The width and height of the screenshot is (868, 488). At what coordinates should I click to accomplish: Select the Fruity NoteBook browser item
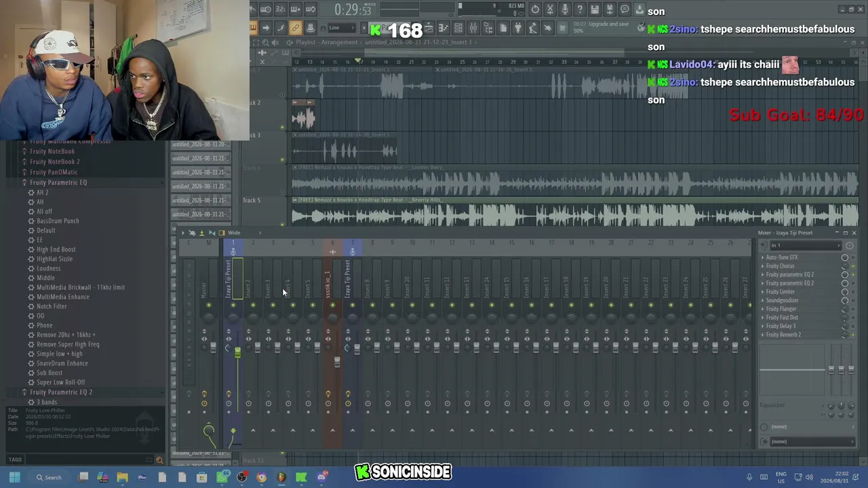(x=52, y=152)
